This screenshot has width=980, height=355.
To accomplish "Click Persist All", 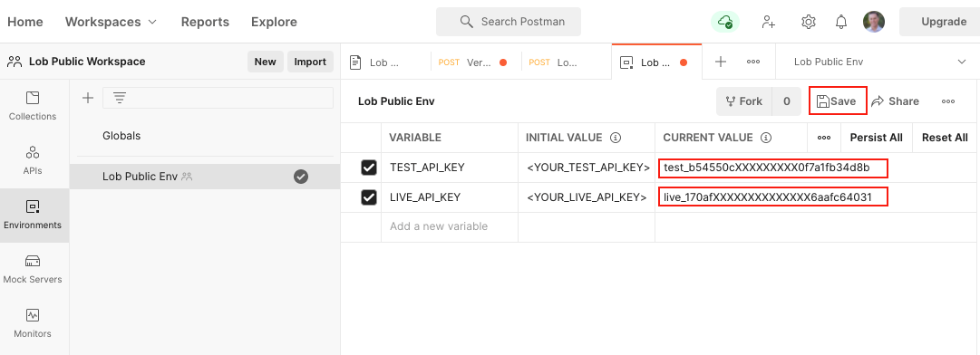I will coord(877,138).
